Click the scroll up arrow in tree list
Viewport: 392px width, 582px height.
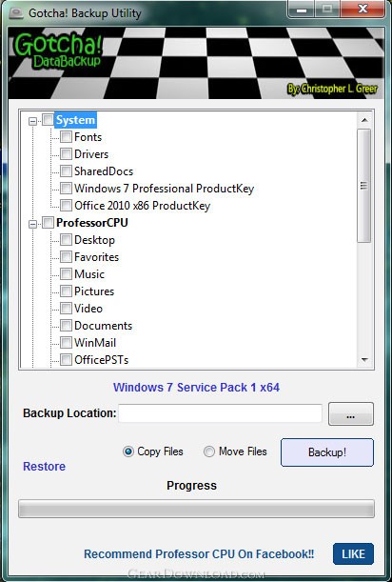tap(364, 120)
